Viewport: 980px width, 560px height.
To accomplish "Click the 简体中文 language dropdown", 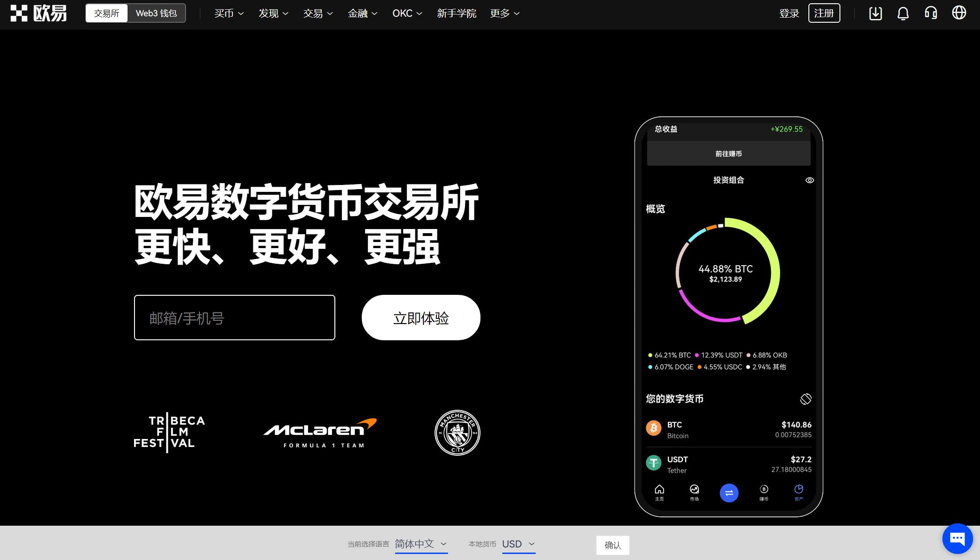I will point(421,545).
